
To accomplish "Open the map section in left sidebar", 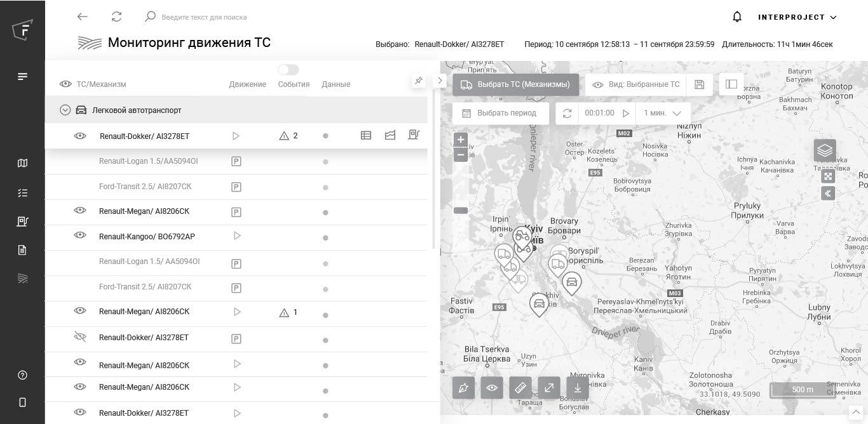I will (x=22, y=163).
